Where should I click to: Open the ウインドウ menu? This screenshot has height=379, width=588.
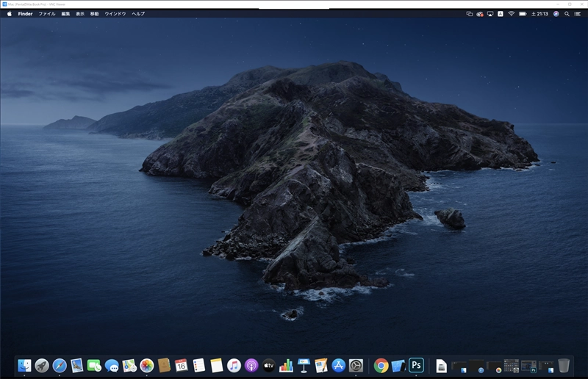[115, 13]
